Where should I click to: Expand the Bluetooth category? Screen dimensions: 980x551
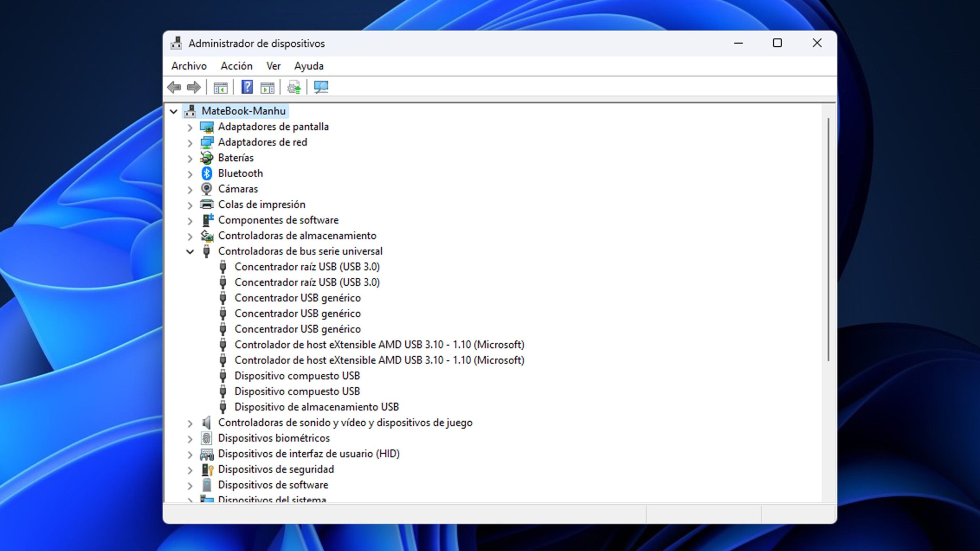pos(190,174)
